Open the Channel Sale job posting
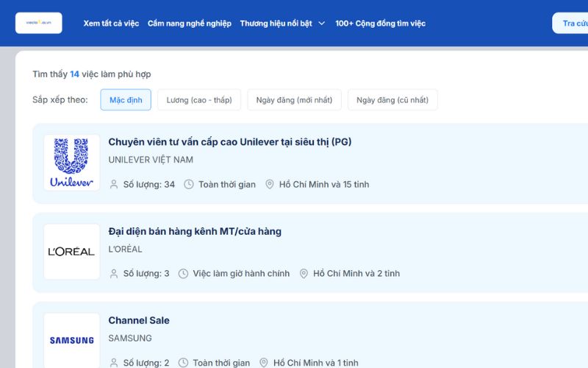The height and width of the screenshot is (368, 588). click(139, 320)
